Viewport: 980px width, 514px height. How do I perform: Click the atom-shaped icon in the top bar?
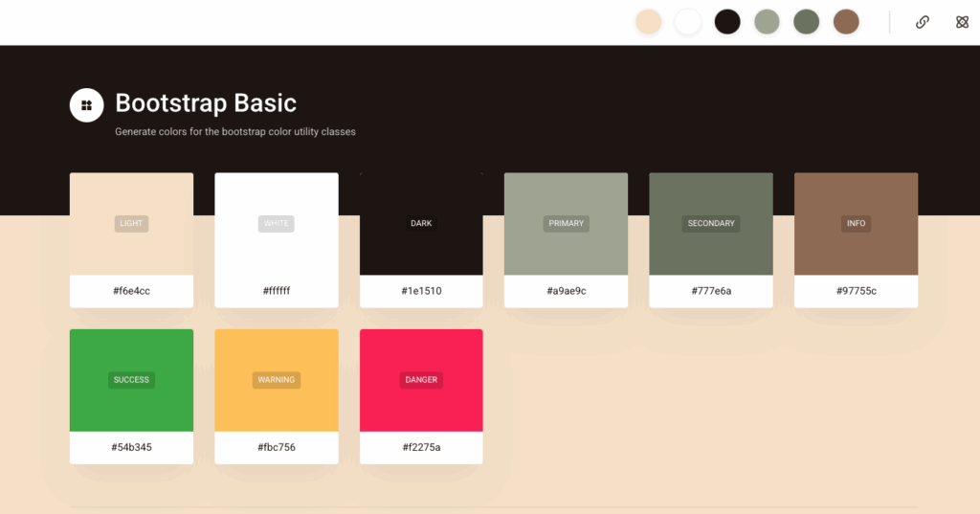[x=962, y=23]
